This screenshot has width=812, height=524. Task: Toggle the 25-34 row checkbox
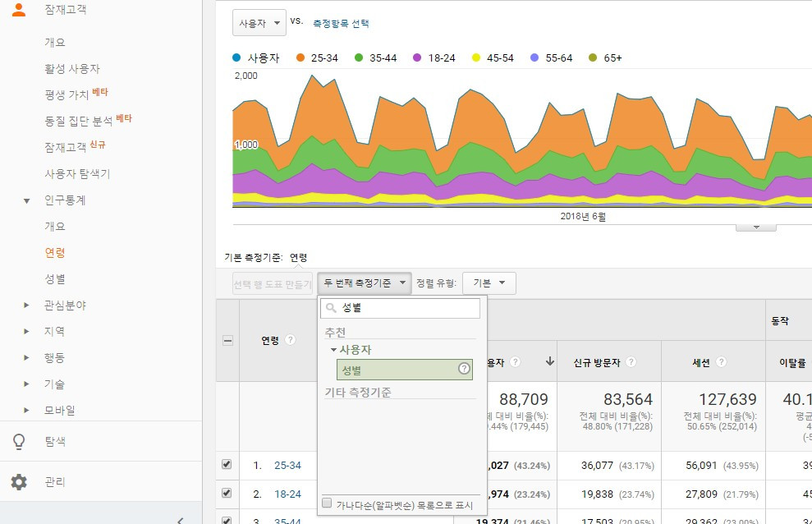coord(227,464)
